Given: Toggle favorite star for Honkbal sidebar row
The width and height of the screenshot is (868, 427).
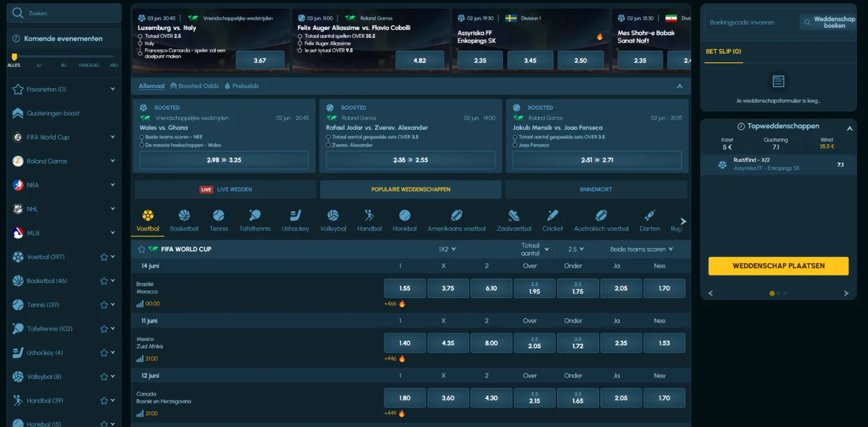Looking at the screenshot, I should [104, 424].
